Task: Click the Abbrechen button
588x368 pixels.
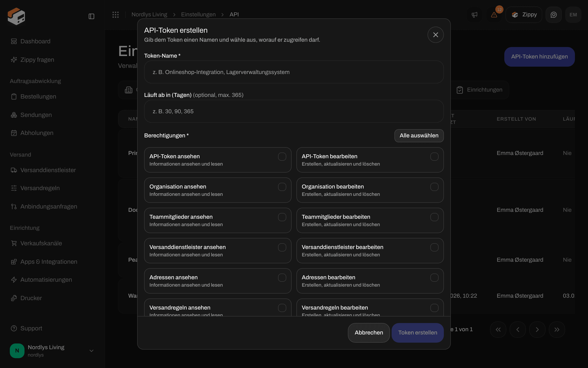Action: pos(369,333)
